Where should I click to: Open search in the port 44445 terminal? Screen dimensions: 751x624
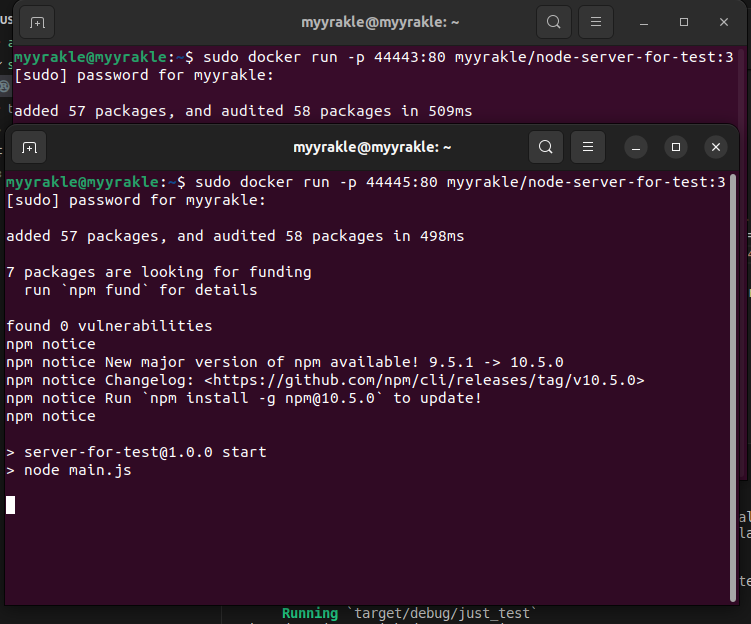pyautogui.click(x=545, y=147)
